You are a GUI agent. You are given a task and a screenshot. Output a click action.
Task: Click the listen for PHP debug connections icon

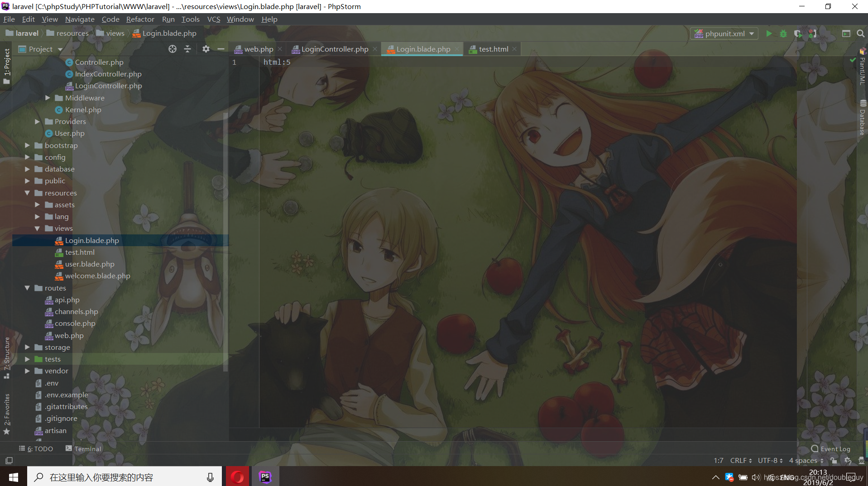(813, 33)
